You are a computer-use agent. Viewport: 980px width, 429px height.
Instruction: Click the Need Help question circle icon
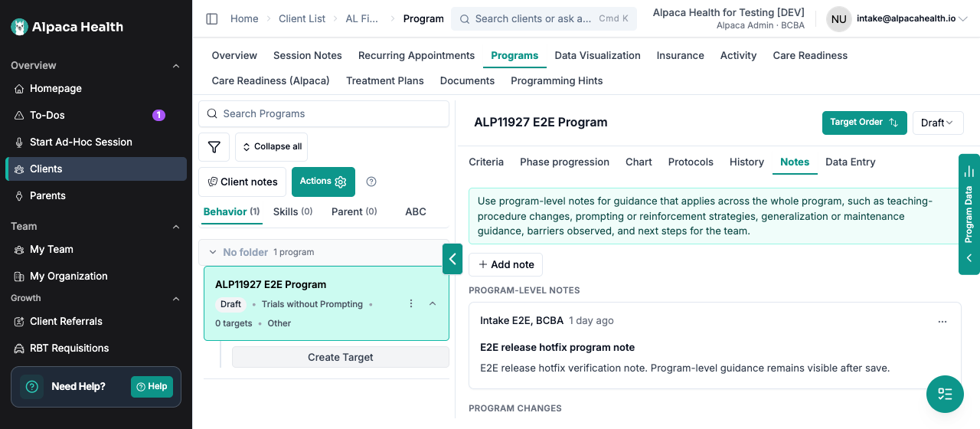pyautogui.click(x=32, y=387)
